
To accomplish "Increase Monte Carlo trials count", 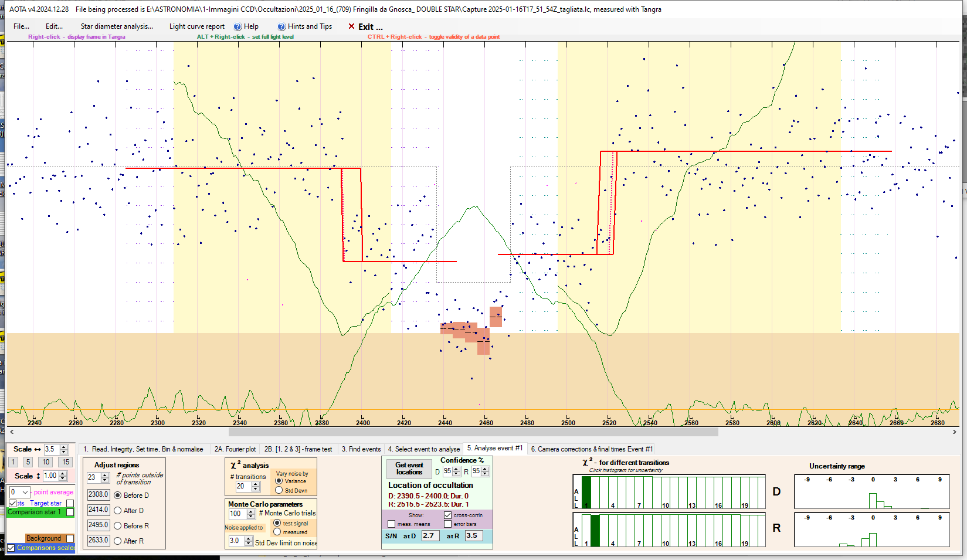I will coord(251,511).
